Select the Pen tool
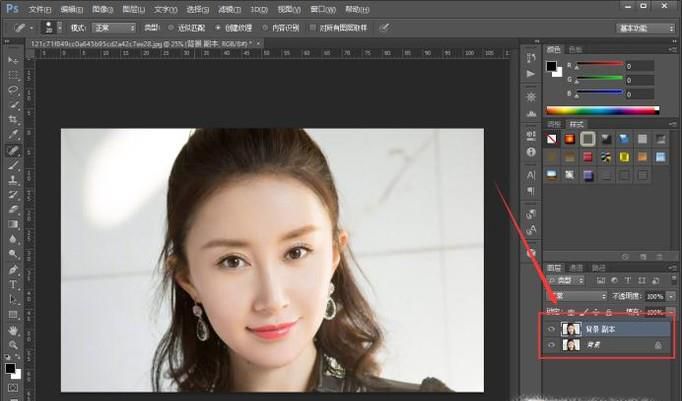 click(13, 270)
